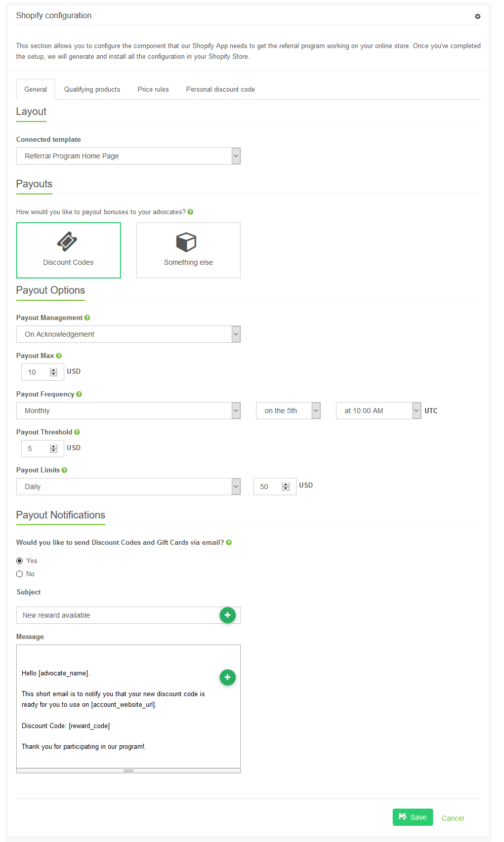Click the help icon beside Payout Frequency

pos(79,394)
